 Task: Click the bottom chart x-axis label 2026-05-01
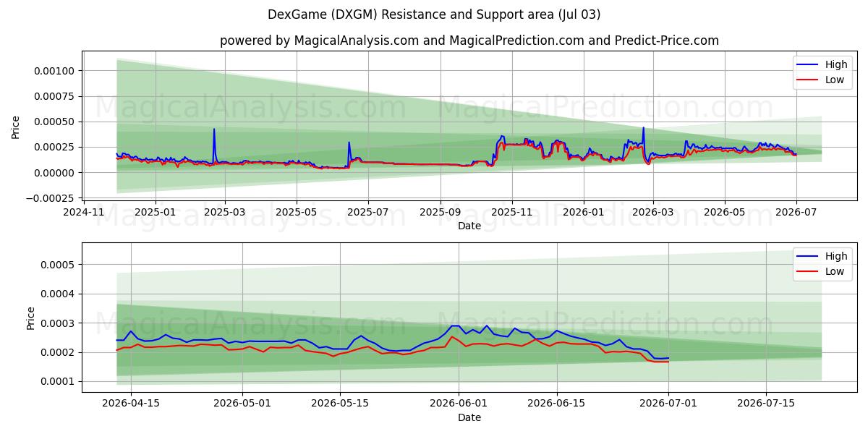[x=242, y=404]
